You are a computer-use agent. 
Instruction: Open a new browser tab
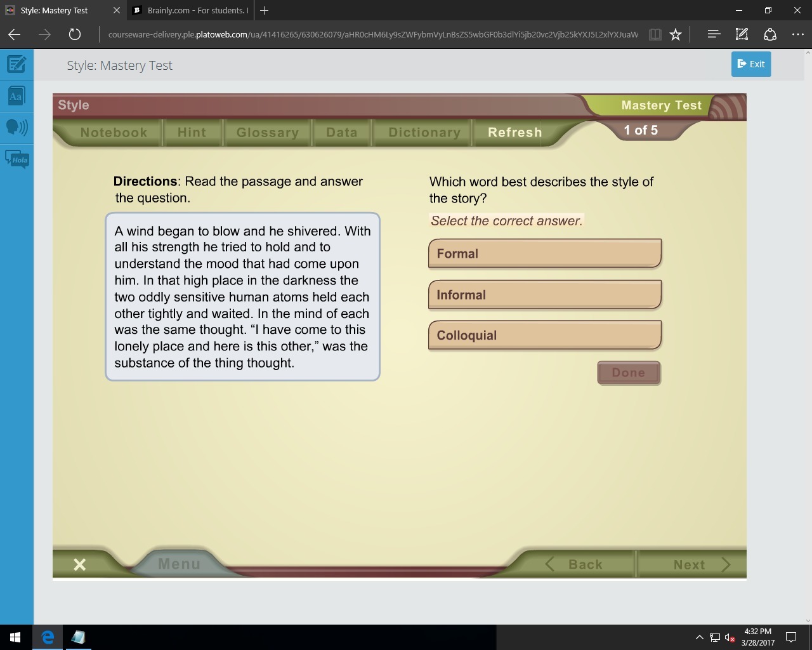[x=265, y=10]
